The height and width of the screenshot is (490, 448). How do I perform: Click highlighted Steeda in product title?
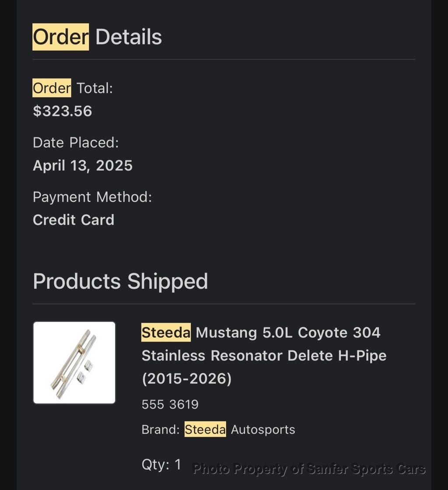[x=166, y=332]
